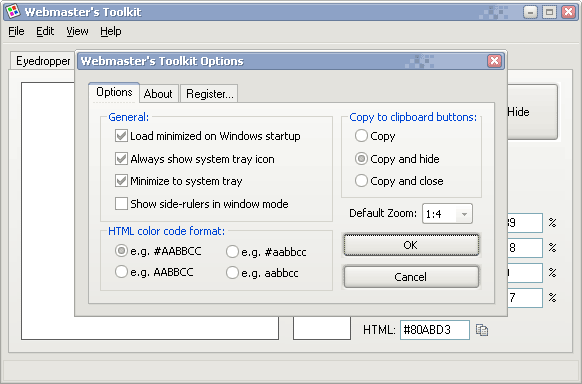Choose AABBCC format without hash
Image resolution: width=582 pixels, height=384 pixels.
(121, 272)
